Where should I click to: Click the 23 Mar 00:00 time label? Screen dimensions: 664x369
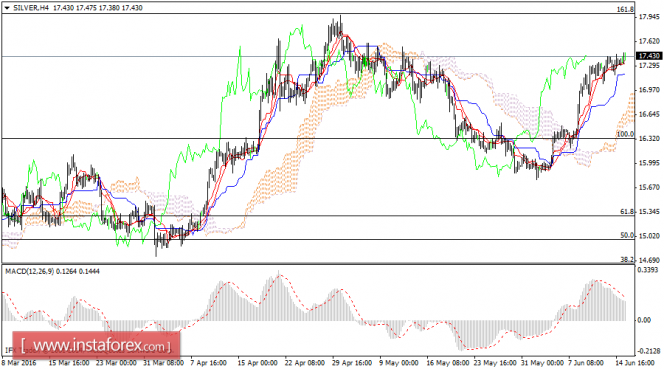coord(116,363)
